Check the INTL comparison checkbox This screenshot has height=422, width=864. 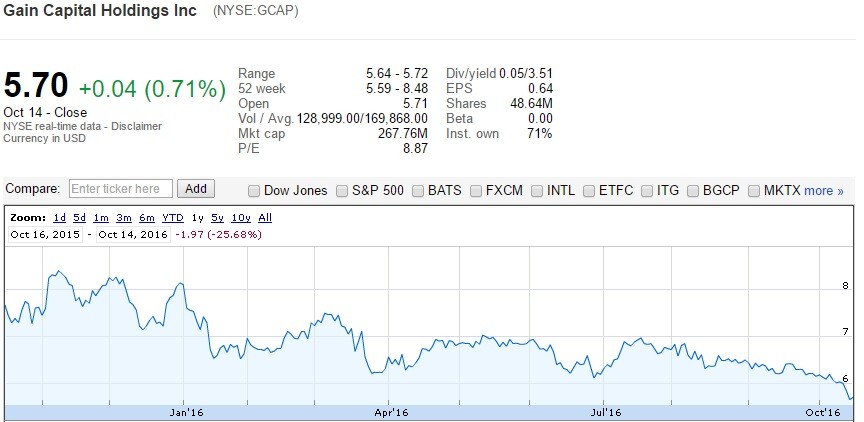click(x=537, y=191)
